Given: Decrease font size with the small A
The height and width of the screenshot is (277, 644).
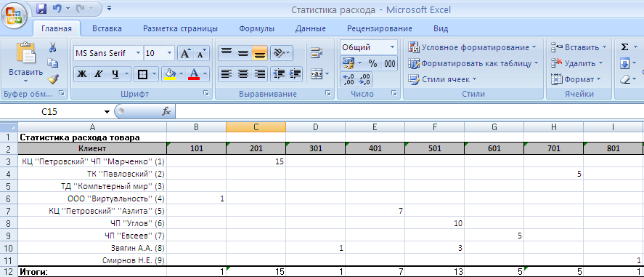Looking at the screenshot, I should coord(201,53).
